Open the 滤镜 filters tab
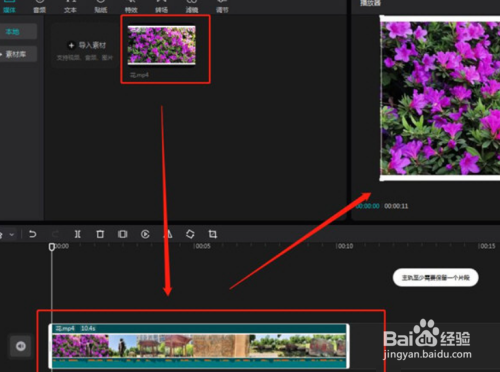 pos(192,7)
